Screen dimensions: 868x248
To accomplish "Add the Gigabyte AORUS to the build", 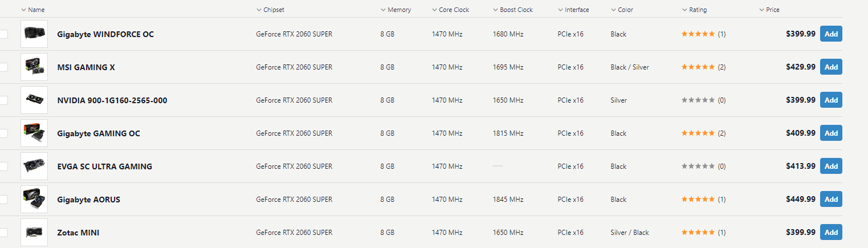I will [x=831, y=200].
